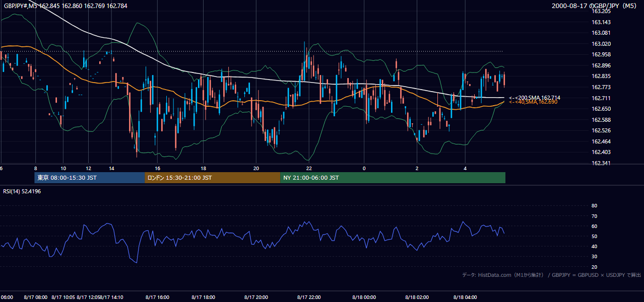
Task: Click price axis label 162.403
Action: tap(601, 152)
